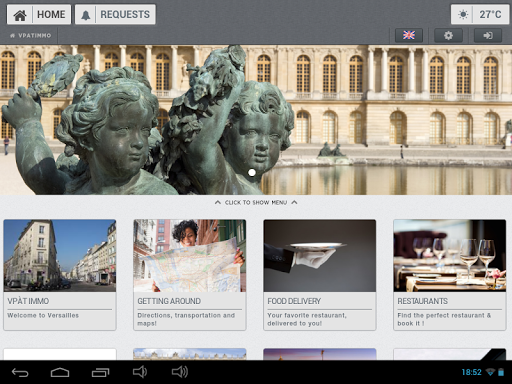The width and height of the screenshot is (512, 384).
Task: Lower volume with speaker icon
Action: (x=140, y=372)
